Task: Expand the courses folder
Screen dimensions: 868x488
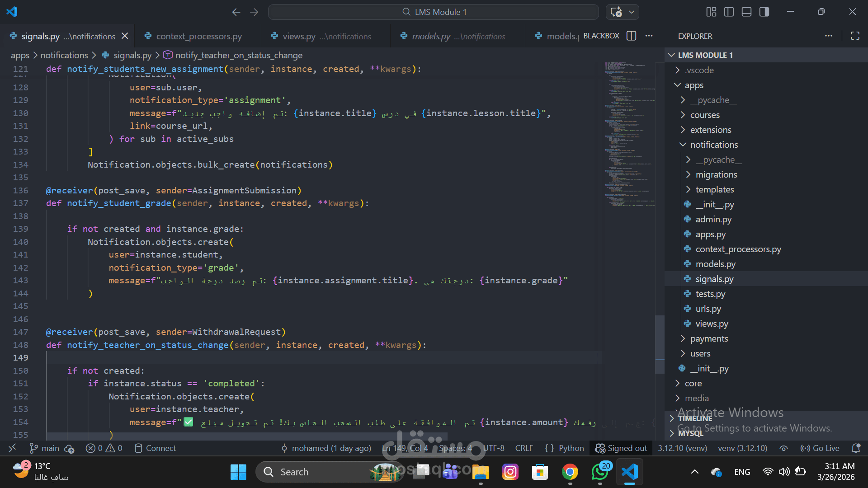Action: 704,115
